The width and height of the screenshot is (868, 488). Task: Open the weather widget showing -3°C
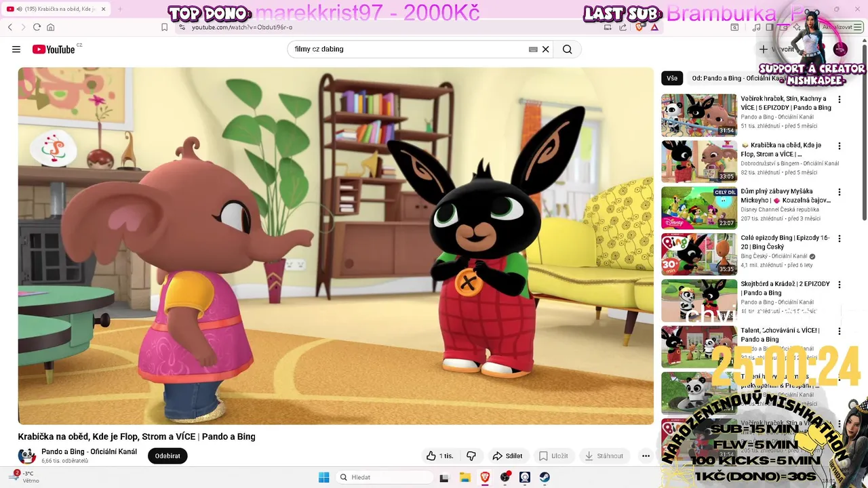pos(24,477)
